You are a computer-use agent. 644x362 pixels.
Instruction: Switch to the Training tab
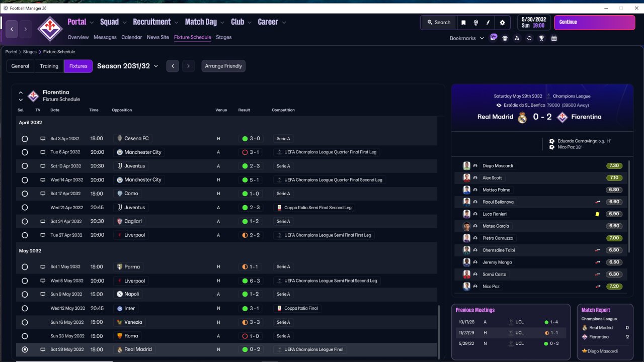(x=49, y=66)
